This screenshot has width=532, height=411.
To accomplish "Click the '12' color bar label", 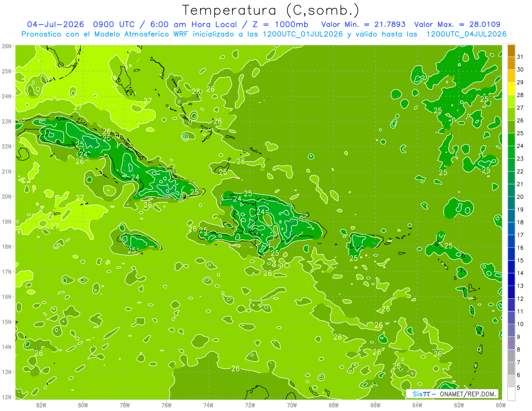I will [520, 298].
